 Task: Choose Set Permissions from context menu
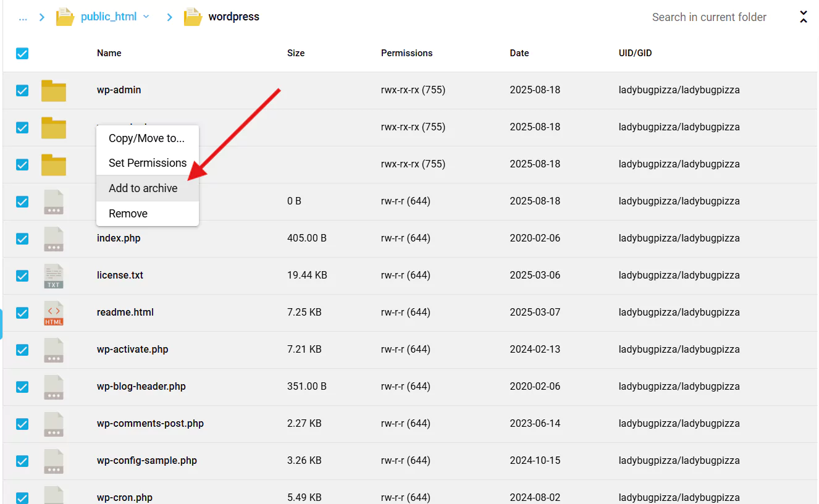[x=147, y=163]
